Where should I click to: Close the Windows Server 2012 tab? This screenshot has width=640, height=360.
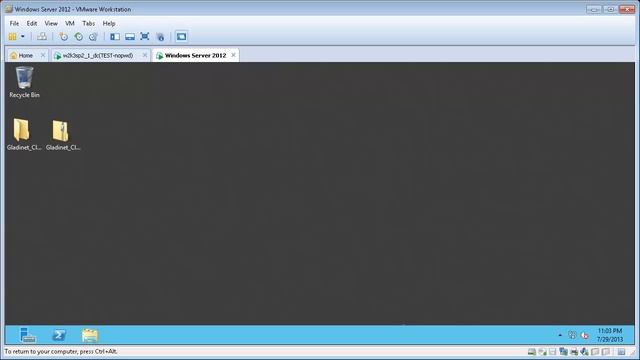[233, 55]
